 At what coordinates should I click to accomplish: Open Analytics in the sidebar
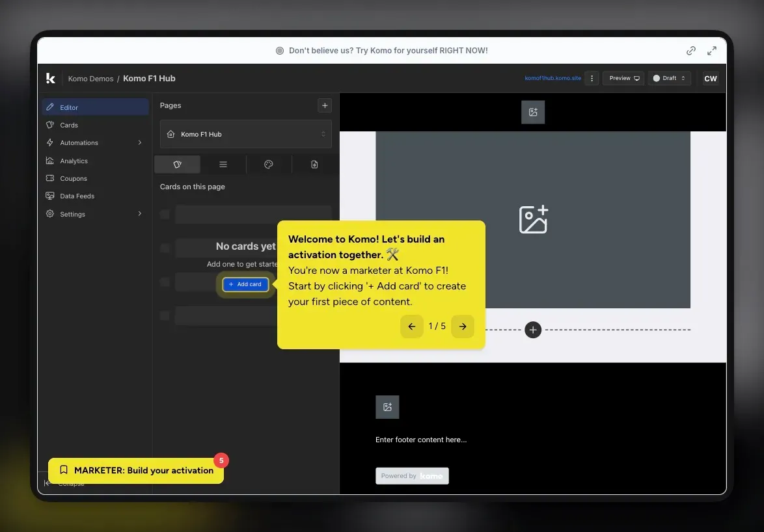click(x=74, y=161)
